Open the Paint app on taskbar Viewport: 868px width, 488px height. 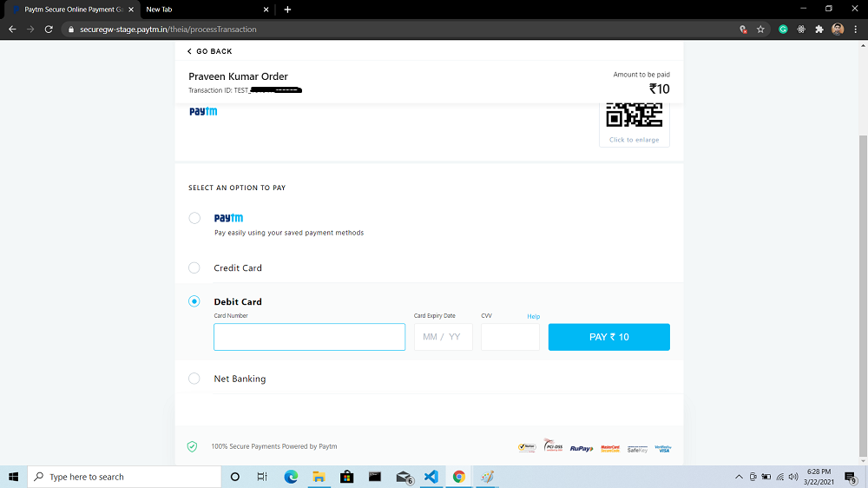pyautogui.click(x=487, y=477)
